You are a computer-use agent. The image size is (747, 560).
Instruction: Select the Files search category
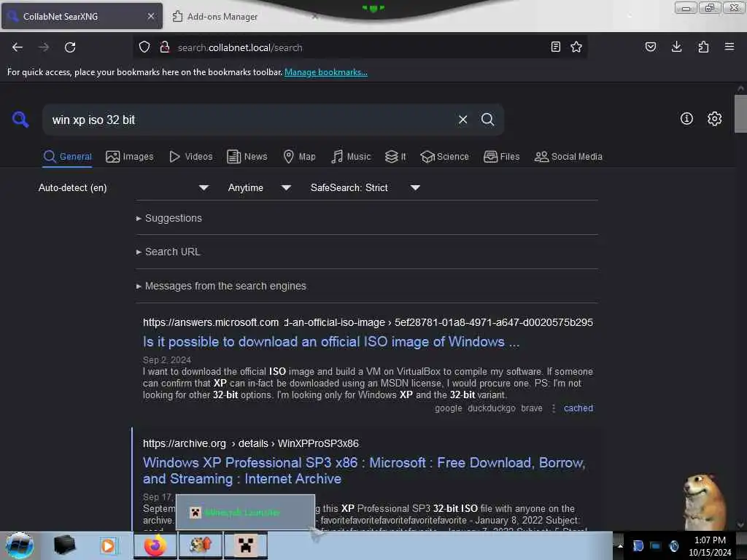coord(502,157)
